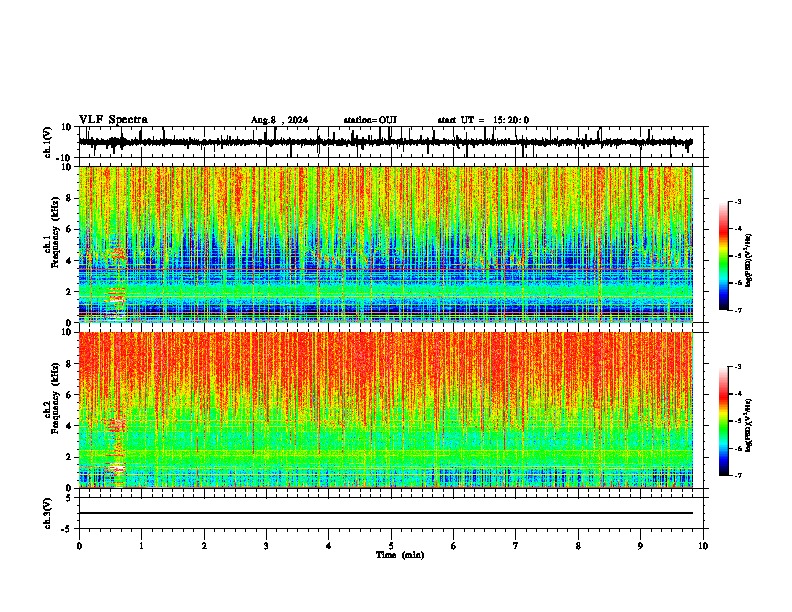Image resolution: width=792 pixels, height=612 pixels.
Task: Click time axis tick label "3"
Action: (267, 546)
